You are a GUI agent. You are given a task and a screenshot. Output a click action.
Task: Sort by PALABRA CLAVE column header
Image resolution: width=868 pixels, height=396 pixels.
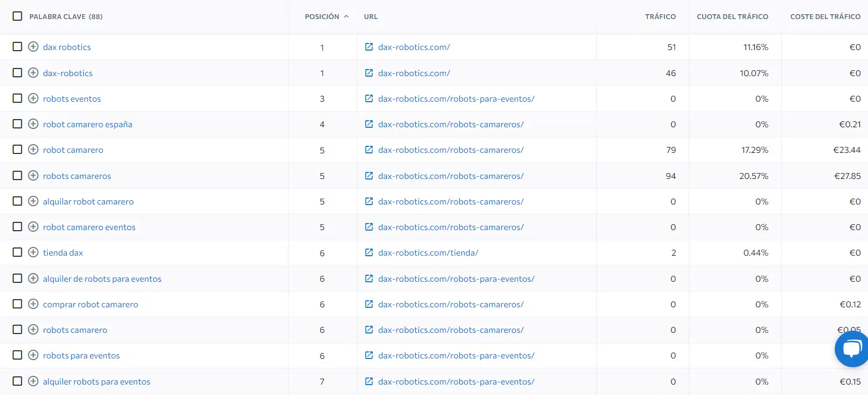point(66,17)
